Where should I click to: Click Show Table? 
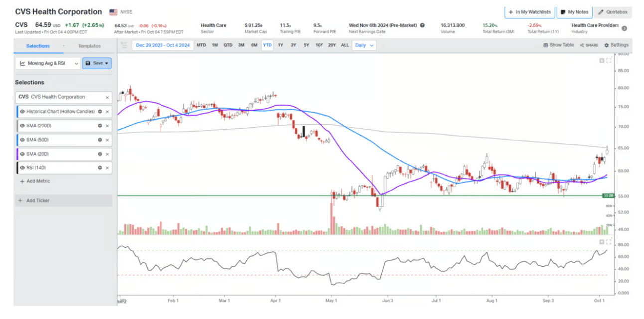pyautogui.click(x=558, y=45)
